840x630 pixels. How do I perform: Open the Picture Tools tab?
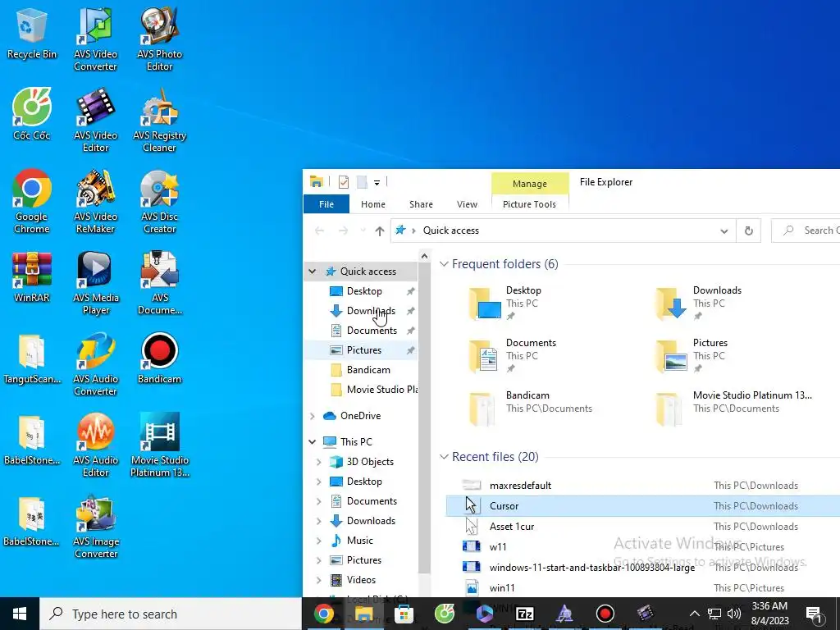pyautogui.click(x=529, y=204)
